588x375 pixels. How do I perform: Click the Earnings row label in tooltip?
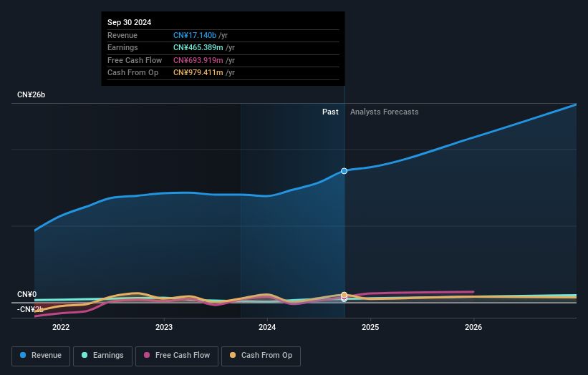[x=122, y=47]
